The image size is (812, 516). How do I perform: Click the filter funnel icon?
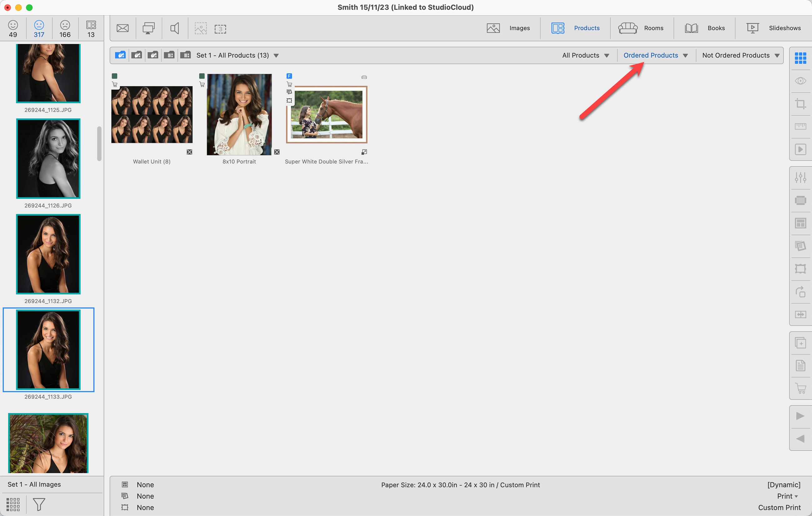click(x=39, y=504)
